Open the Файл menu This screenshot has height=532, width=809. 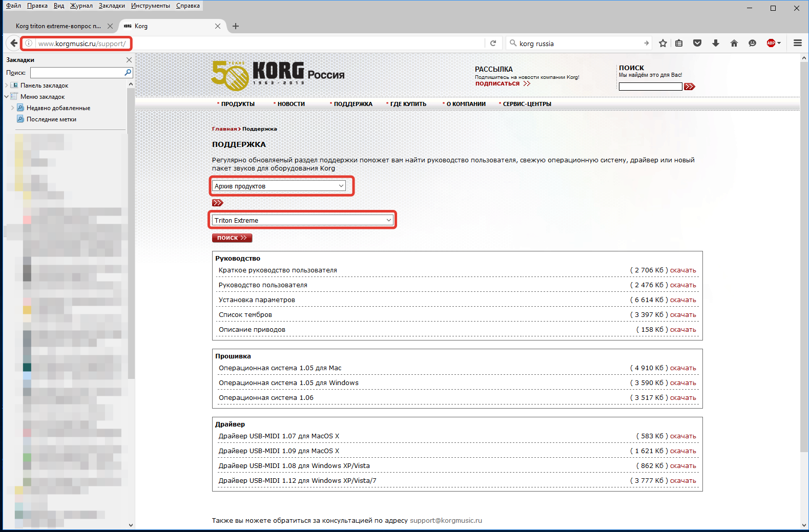click(13, 6)
